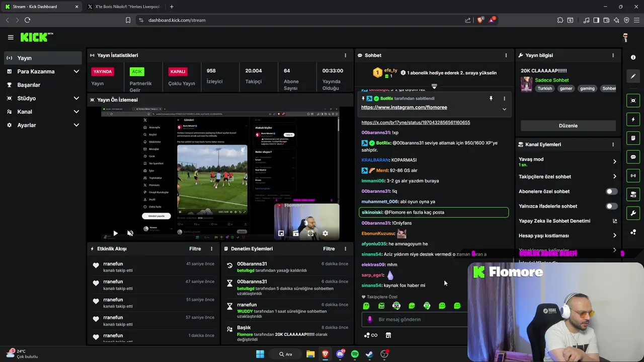This screenshot has width=644, height=362.
Task: Click the Düzenle button
Action: [568, 126]
